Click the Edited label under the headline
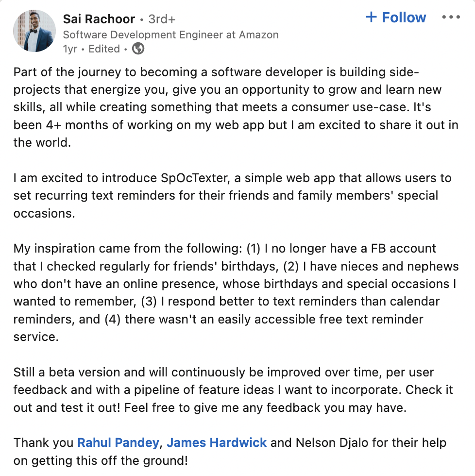The height and width of the screenshot is (476, 475). pos(104,49)
